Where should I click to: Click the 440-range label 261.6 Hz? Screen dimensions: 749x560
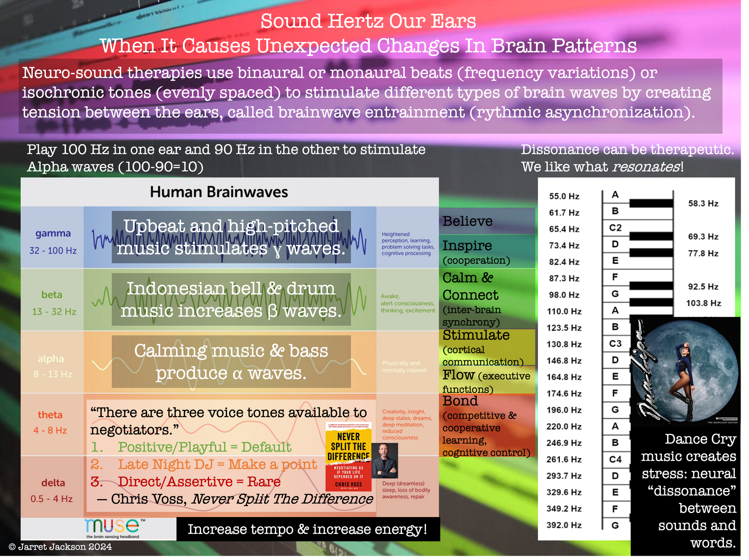pos(564,459)
